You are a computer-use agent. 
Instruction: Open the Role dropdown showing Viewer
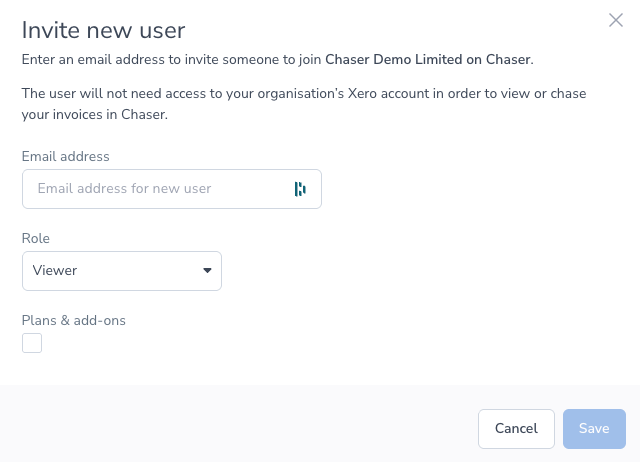click(x=121, y=270)
